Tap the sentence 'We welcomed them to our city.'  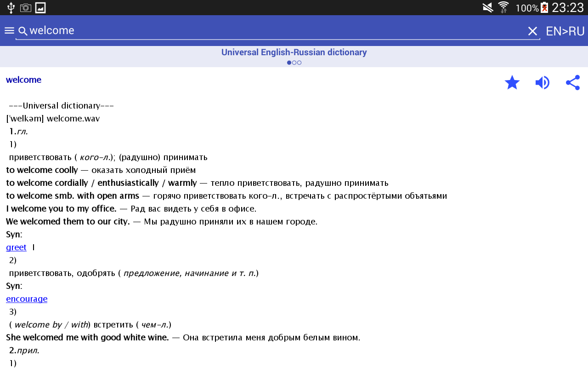tap(68, 222)
